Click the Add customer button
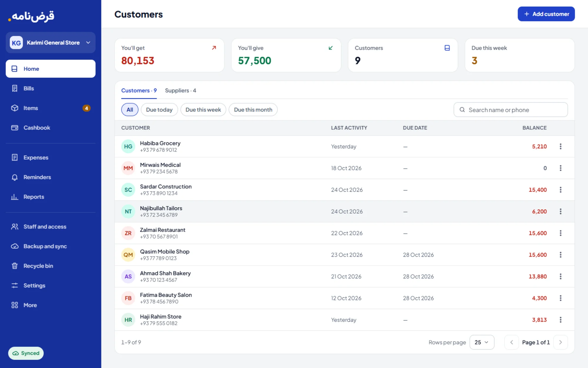The image size is (588, 368). (546, 14)
